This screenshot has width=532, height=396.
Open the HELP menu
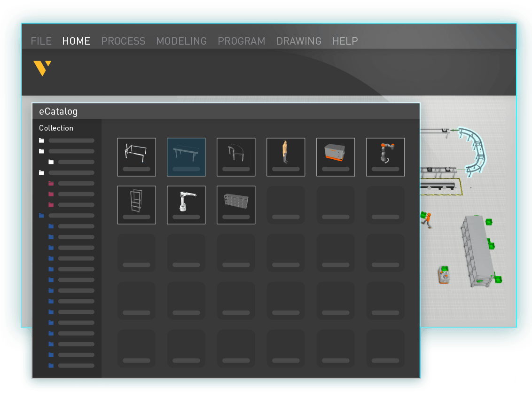(345, 41)
